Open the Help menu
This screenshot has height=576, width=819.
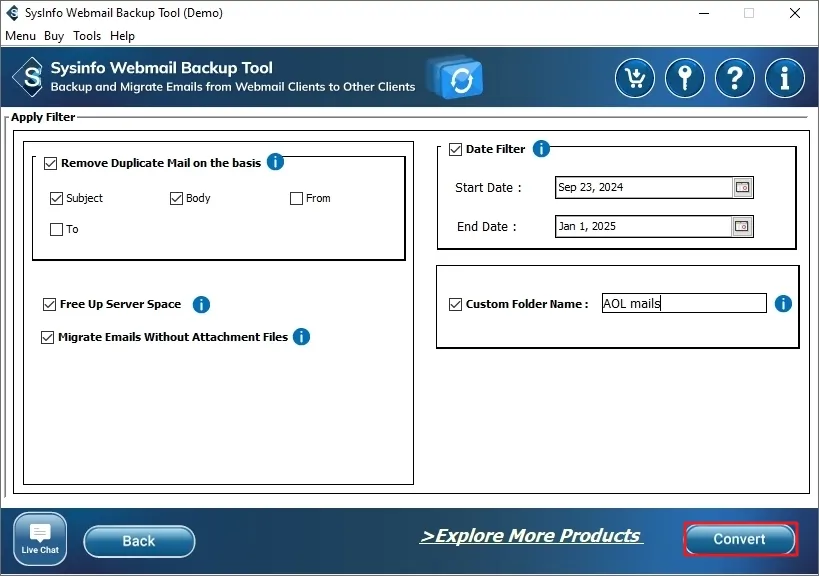tap(122, 36)
